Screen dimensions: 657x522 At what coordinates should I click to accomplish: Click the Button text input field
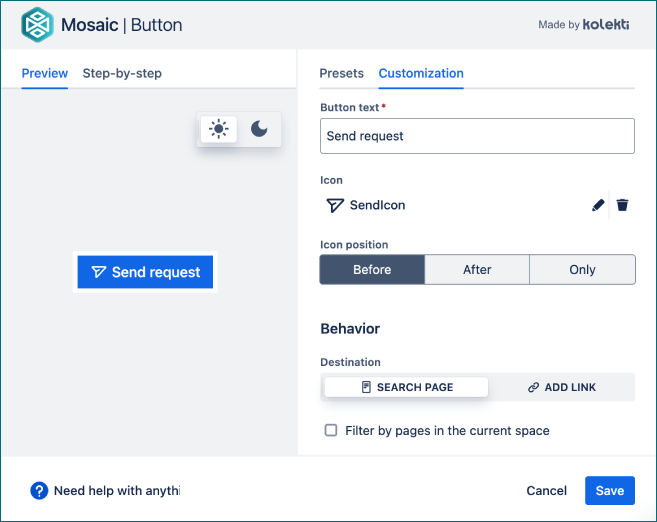[477, 136]
